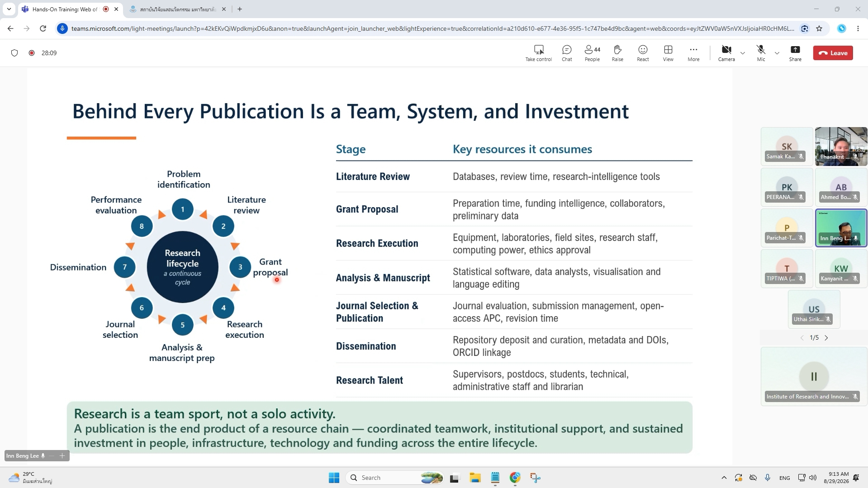
Task: Click the Literature Review stage cell
Action: tap(373, 176)
